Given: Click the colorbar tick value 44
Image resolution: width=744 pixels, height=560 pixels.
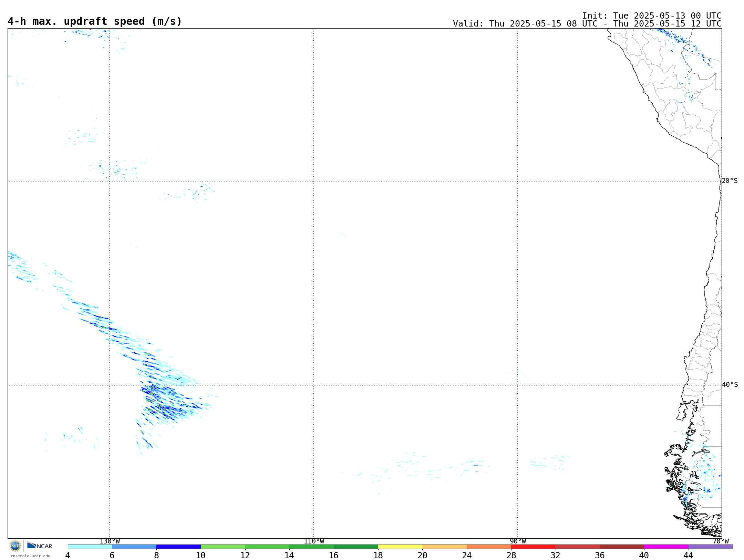Looking at the screenshot, I should (x=688, y=556).
